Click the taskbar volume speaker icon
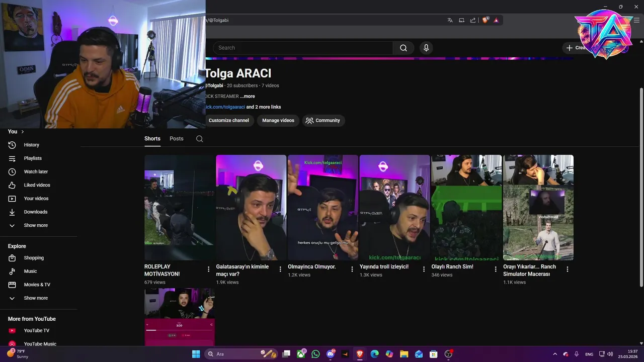The image size is (644, 362). tap(610, 354)
